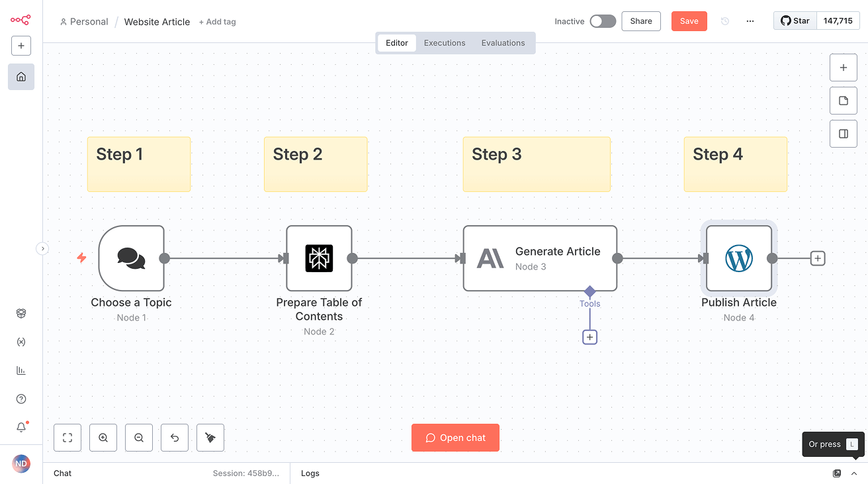Switch to the Executions tab

pyautogui.click(x=444, y=42)
